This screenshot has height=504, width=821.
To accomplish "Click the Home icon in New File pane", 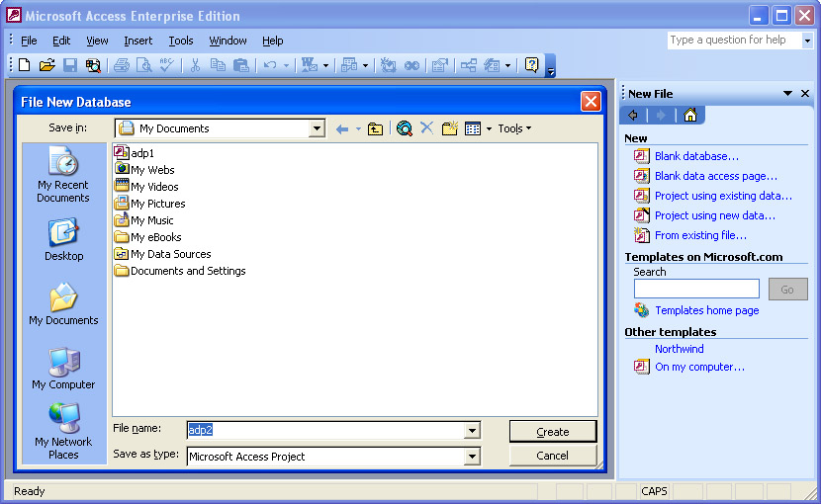I will [689, 116].
